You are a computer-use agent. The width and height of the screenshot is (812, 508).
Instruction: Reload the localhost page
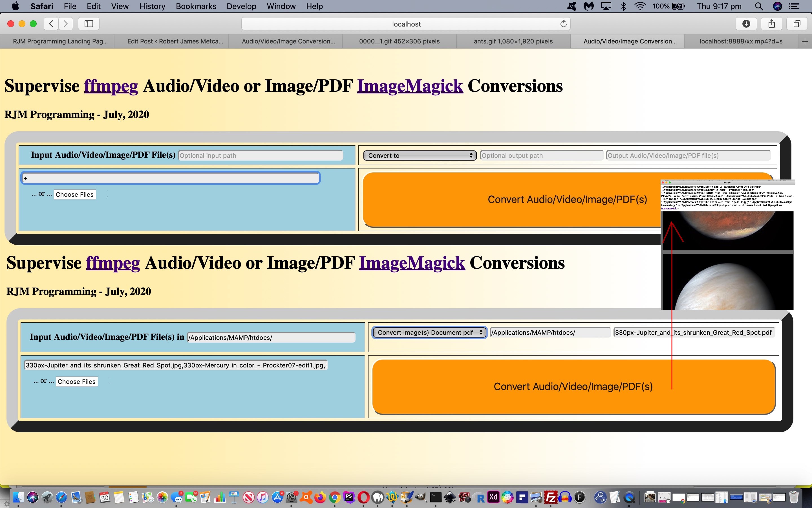(563, 23)
